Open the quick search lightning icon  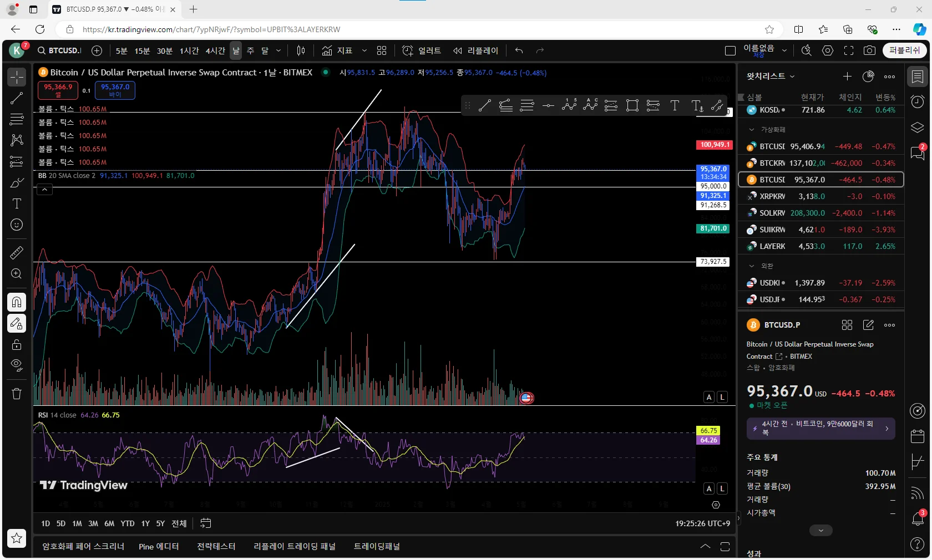click(x=806, y=50)
